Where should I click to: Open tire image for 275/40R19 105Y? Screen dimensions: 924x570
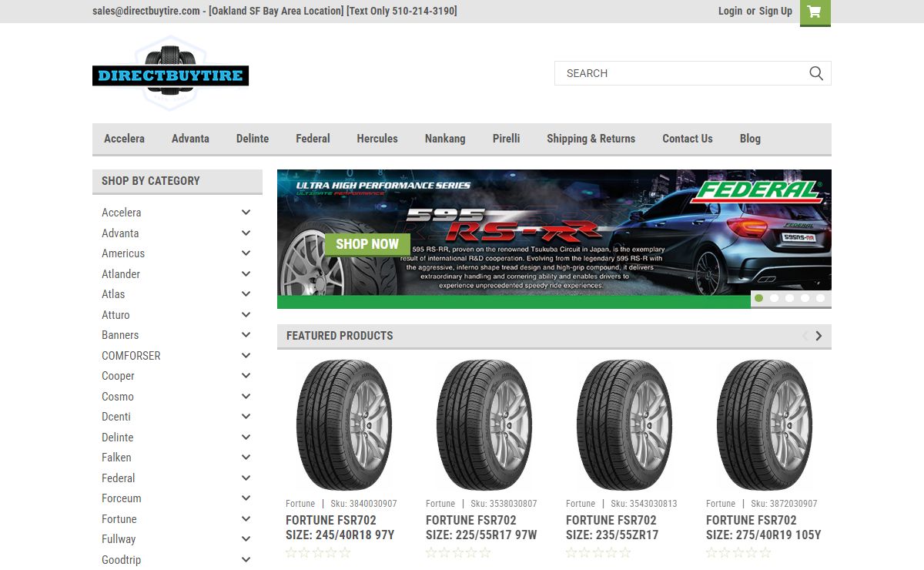point(764,425)
